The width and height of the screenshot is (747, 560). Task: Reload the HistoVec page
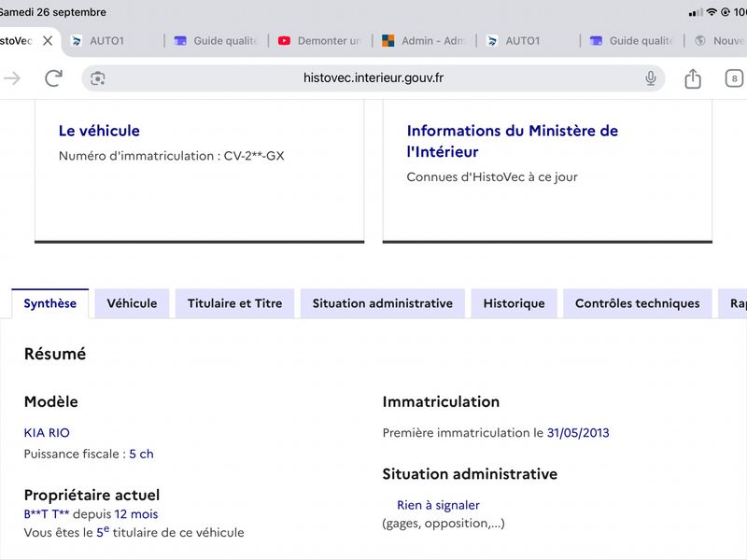(x=53, y=78)
